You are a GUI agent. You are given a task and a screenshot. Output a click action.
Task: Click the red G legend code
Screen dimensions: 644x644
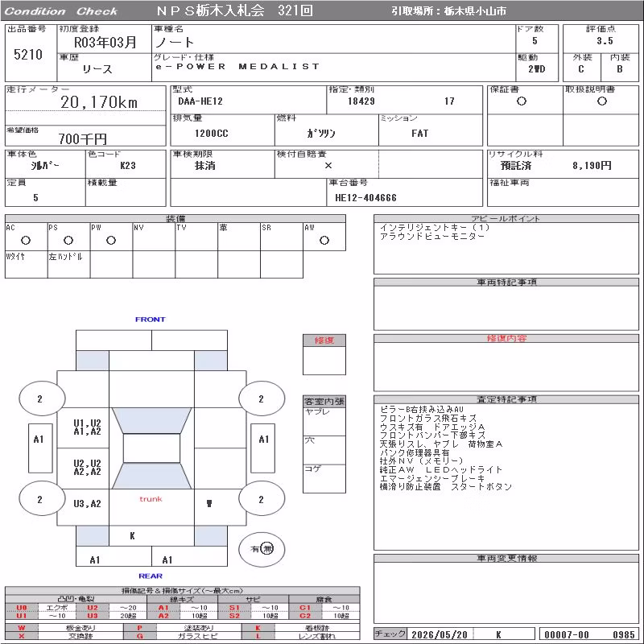139,636
